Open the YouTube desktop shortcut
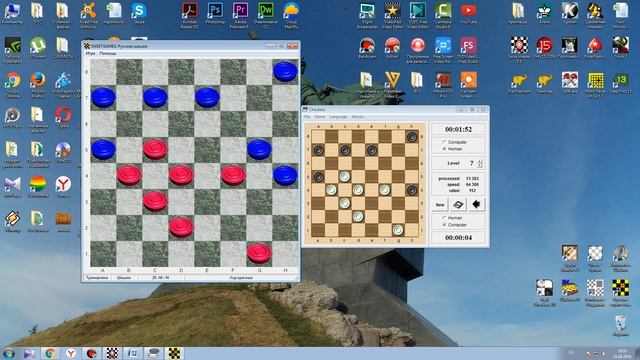The height and width of the screenshot is (360, 640). tap(469, 12)
